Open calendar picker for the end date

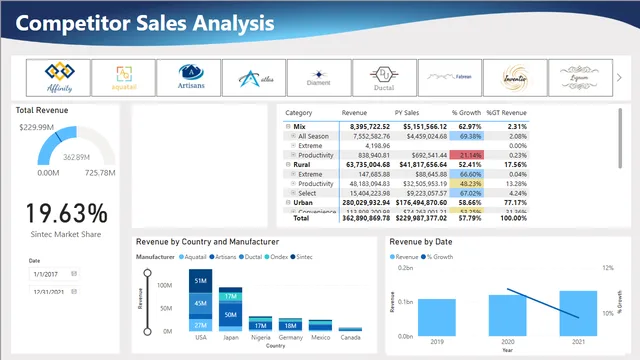pyautogui.click(x=74, y=291)
